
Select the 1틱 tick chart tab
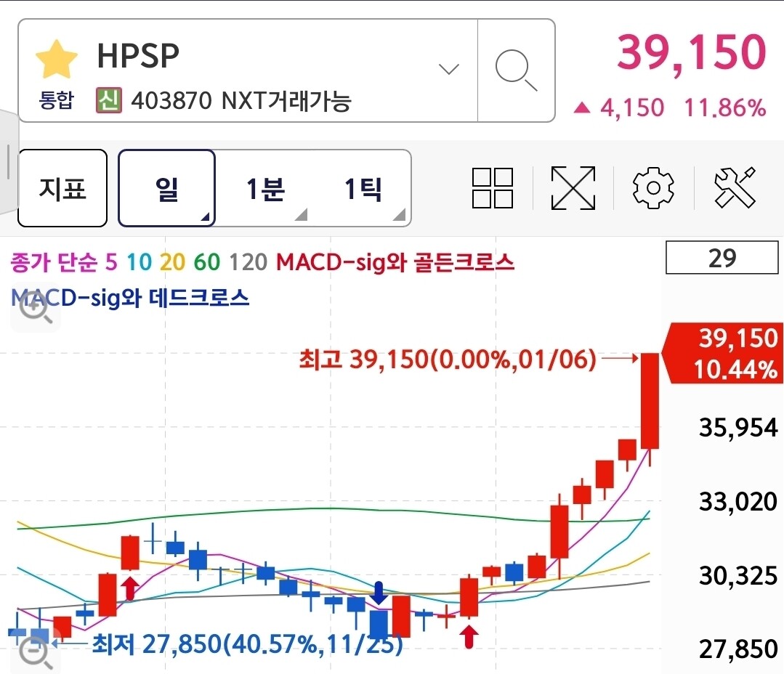(x=363, y=188)
